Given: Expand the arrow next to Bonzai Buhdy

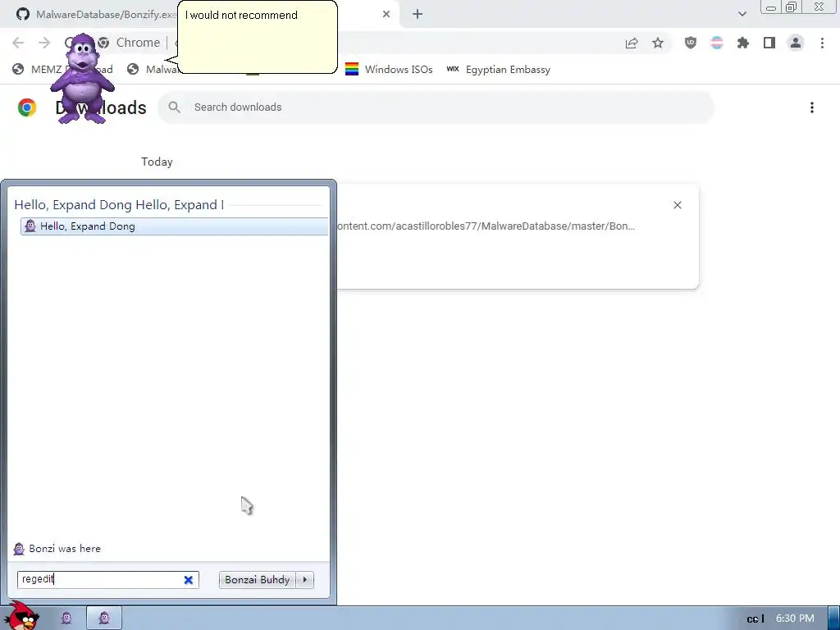Looking at the screenshot, I should click(305, 580).
